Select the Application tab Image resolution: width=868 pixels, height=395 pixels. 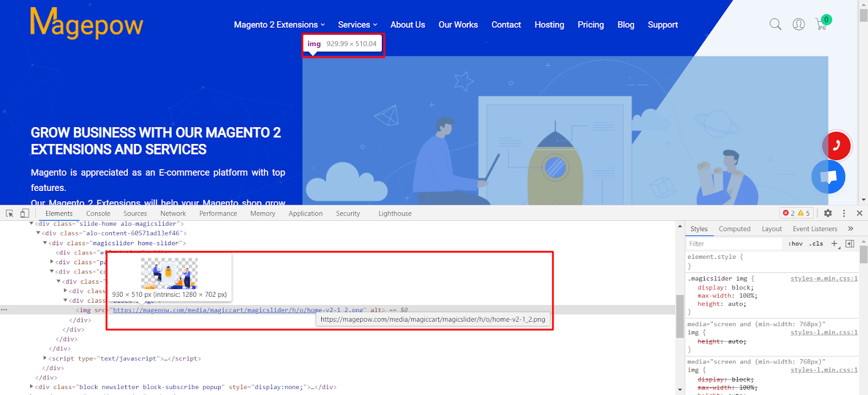[x=305, y=213]
